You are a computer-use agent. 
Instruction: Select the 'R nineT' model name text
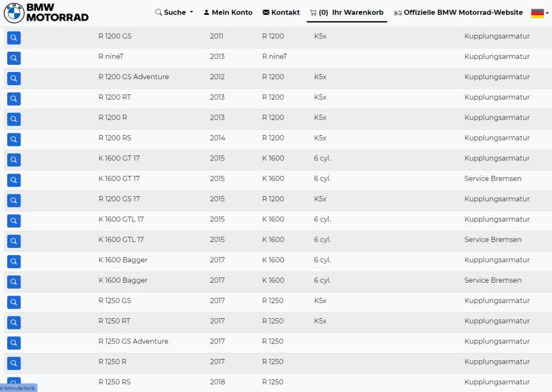[x=111, y=56]
